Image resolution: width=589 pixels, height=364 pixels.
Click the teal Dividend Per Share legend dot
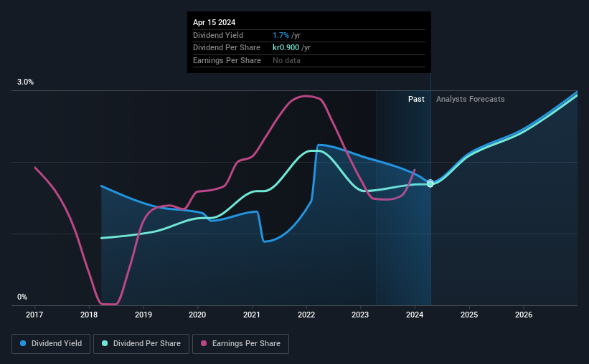coord(105,343)
